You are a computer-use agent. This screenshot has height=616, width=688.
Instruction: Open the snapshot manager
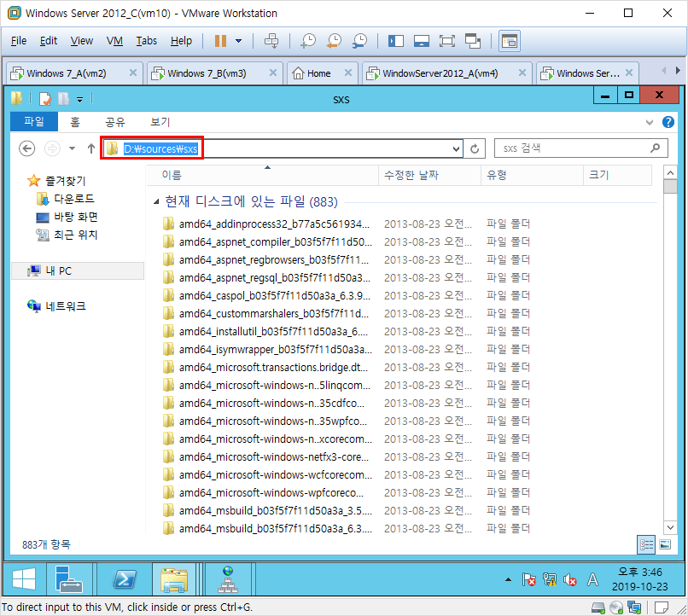pos(360,41)
